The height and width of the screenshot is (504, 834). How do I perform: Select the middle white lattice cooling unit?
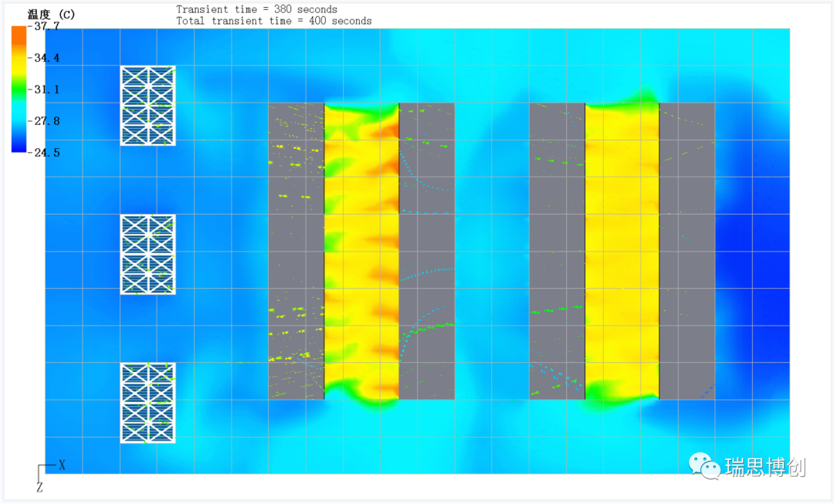147,254
